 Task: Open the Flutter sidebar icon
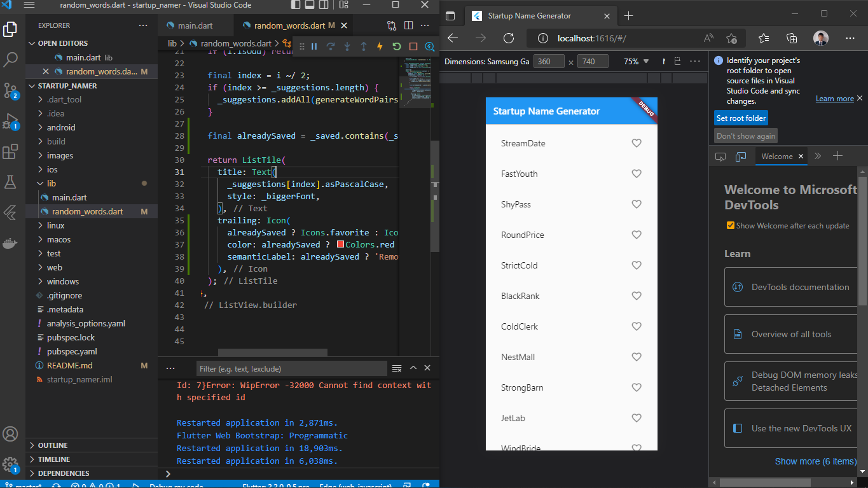[x=10, y=213]
